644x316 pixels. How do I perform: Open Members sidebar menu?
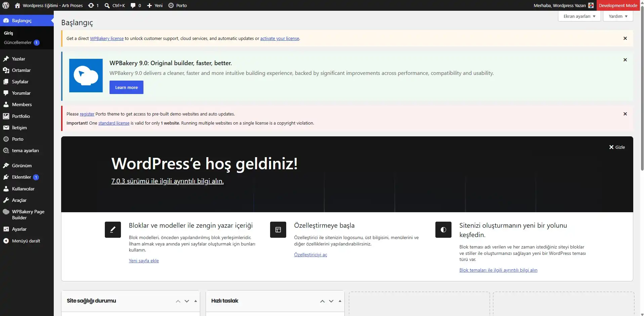(x=27, y=104)
